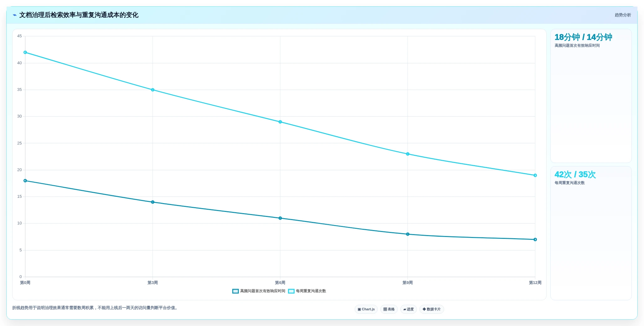Select the 第6周 point at value 29
Image resolution: width=644 pixels, height=326 pixels.
click(x=280, y=122)
